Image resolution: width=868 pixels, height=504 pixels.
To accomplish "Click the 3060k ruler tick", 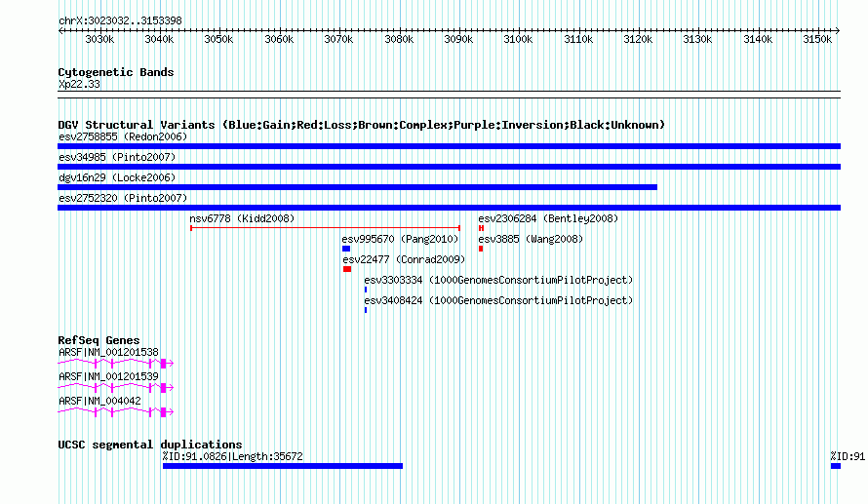I will point(279,39).
